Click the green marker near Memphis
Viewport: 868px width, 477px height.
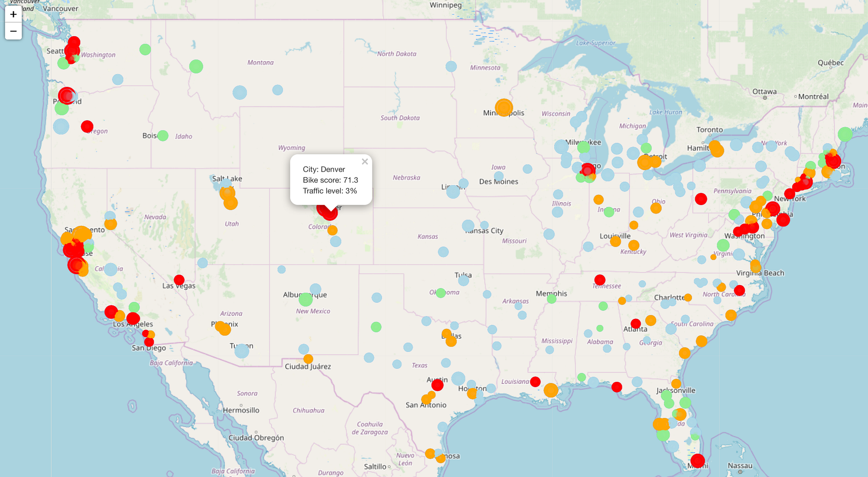click(552, 299)
